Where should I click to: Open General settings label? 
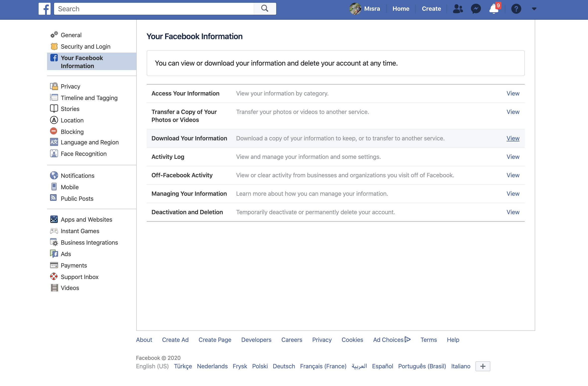point(71,35)
